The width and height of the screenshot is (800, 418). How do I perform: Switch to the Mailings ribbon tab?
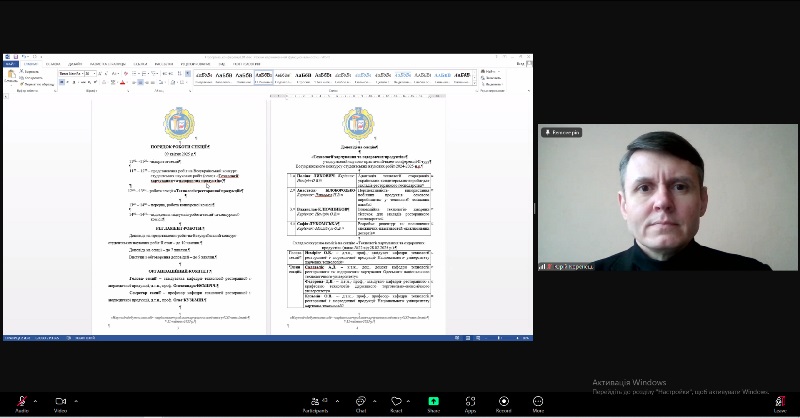[164, 64]
